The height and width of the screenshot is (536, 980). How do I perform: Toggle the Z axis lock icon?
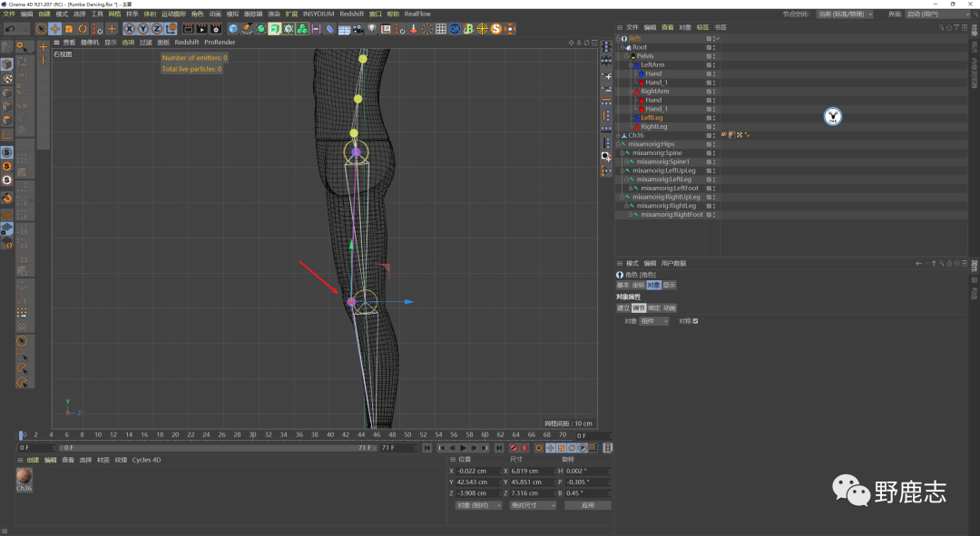pyautogui.click(x=155, y=29)
